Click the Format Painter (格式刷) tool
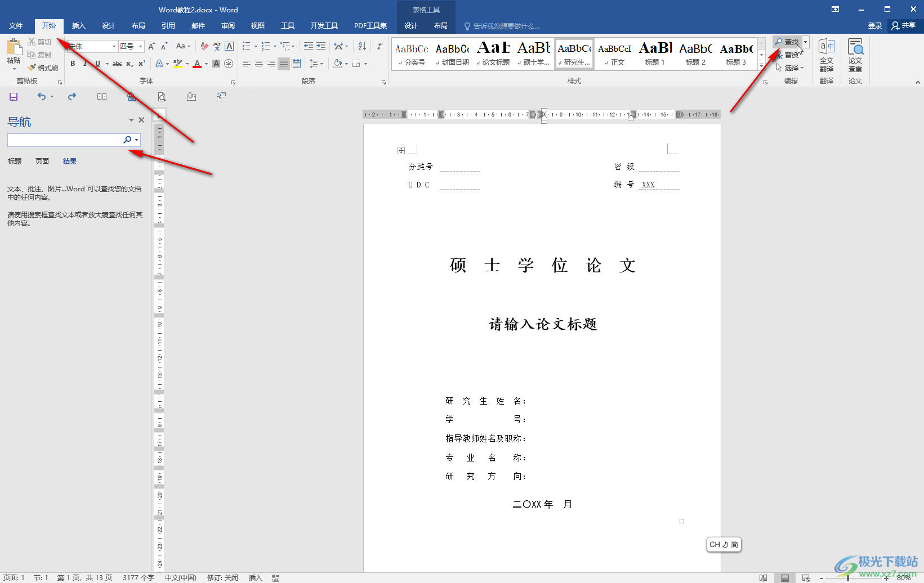This screenshot has height=583, width=924. coord(43,68)
